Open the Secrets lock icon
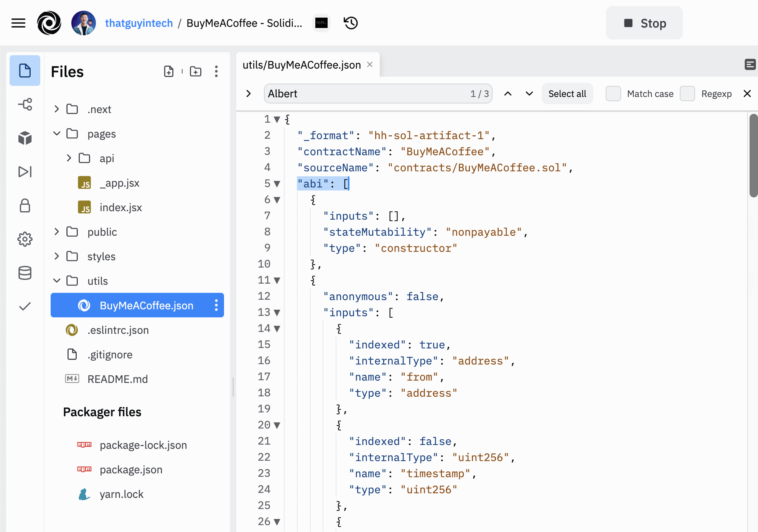This screenshot has height=532, width=758. coord(25,205)
